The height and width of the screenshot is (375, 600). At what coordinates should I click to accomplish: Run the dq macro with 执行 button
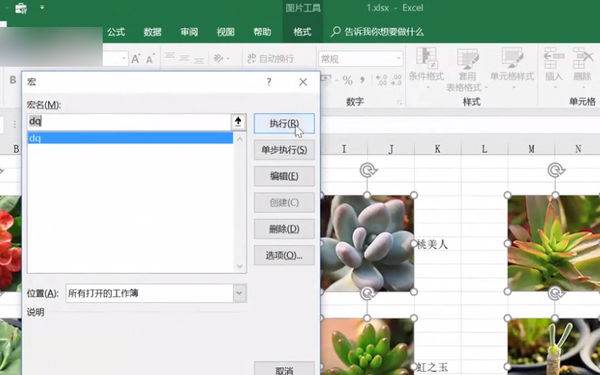coord(284,123)
